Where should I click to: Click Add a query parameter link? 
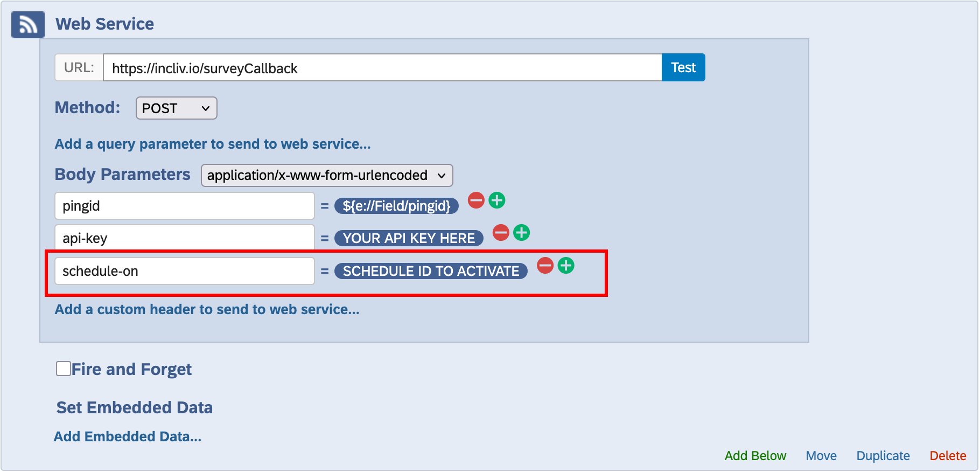(213, 144)
